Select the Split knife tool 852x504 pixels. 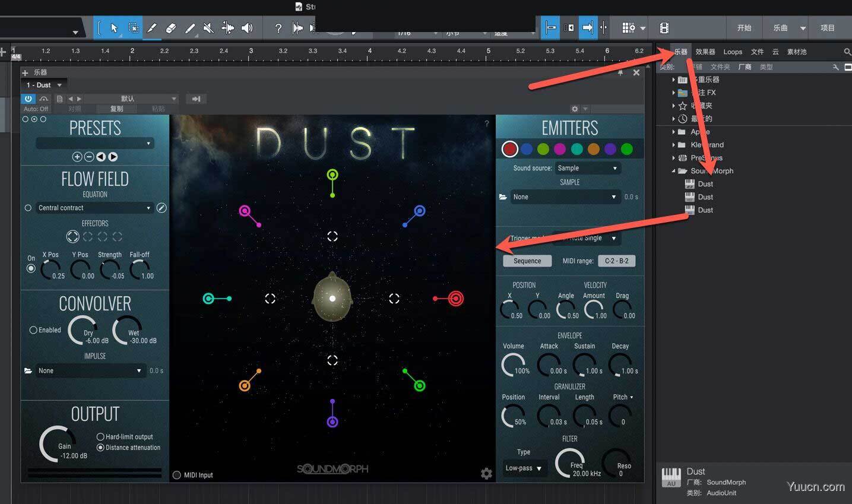click(x=152, y=28)
